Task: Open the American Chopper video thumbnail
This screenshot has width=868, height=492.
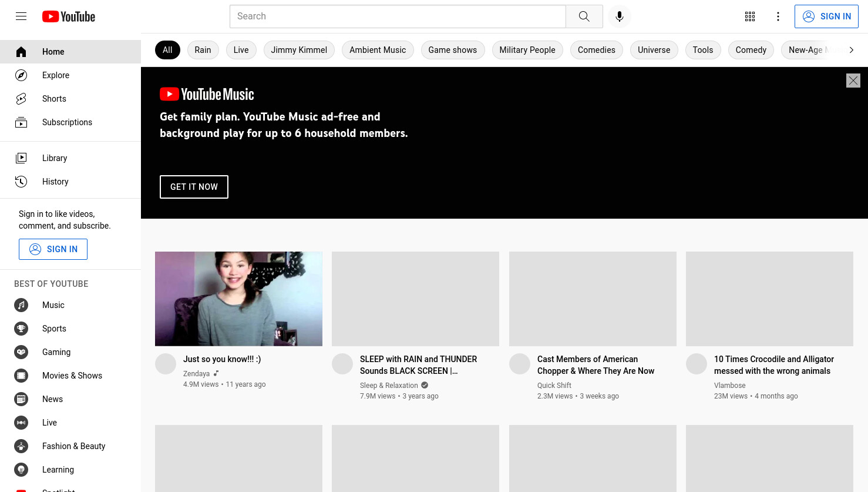Action: (593, 299)
